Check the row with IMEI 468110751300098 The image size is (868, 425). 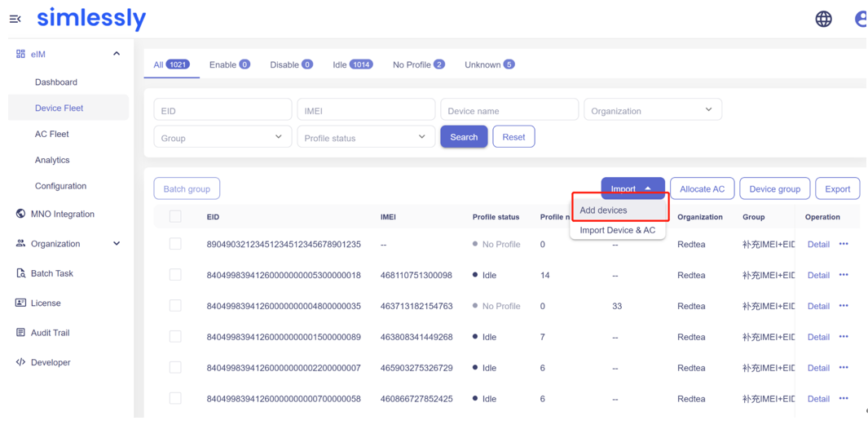click(x=175, y=275)
